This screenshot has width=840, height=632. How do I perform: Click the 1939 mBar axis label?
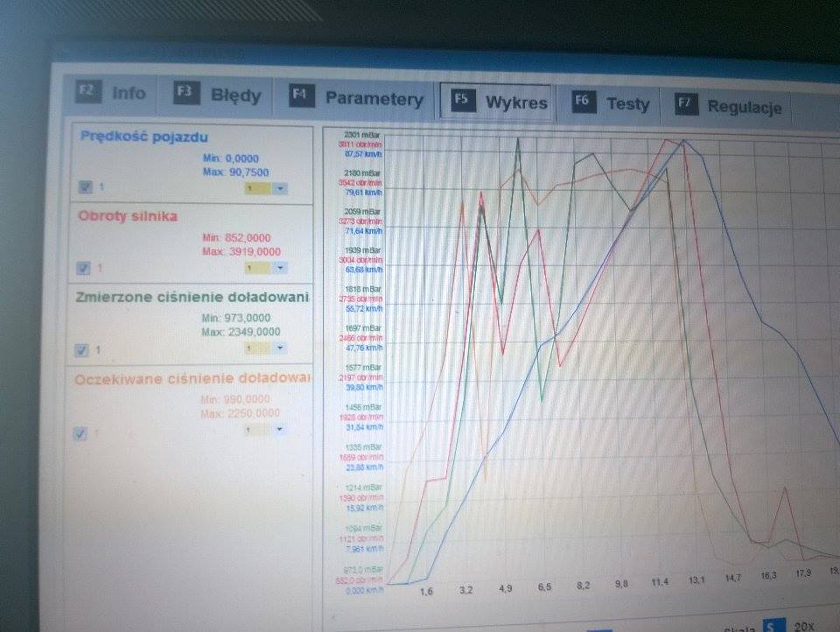tap(362, 250)
